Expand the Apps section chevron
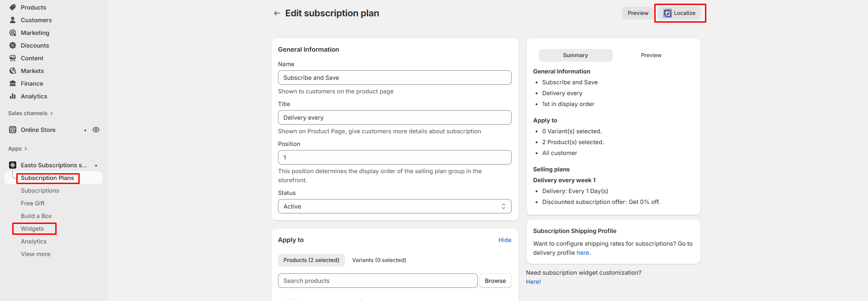This screenshot has height=301, width=868. [x=26, y=149]
